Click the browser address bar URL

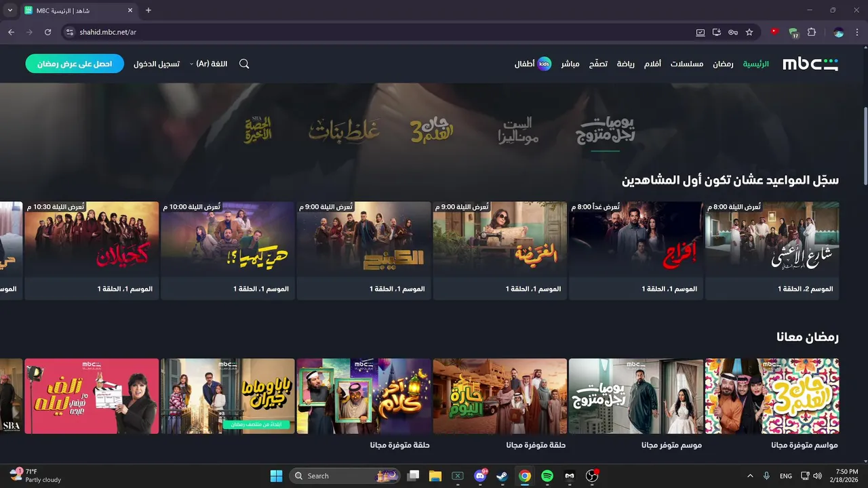click(108, 32)
